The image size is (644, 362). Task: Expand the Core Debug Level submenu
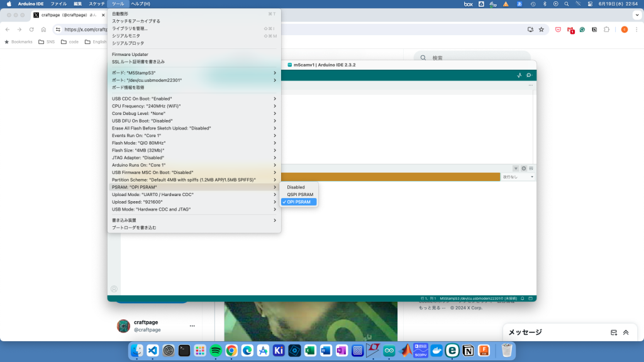[x=194, y=114]
